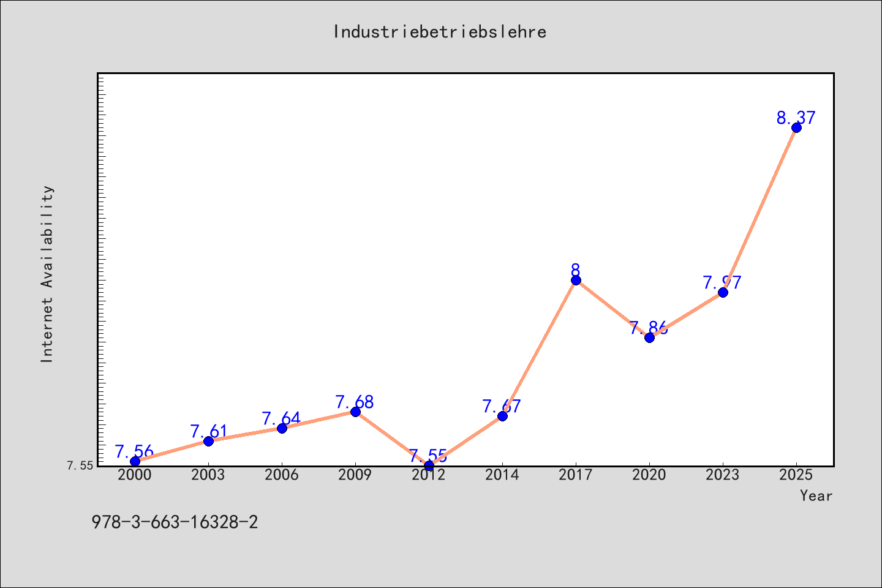
Task: Click the 2025 x-axis label
Action: [x=796, y=475]
